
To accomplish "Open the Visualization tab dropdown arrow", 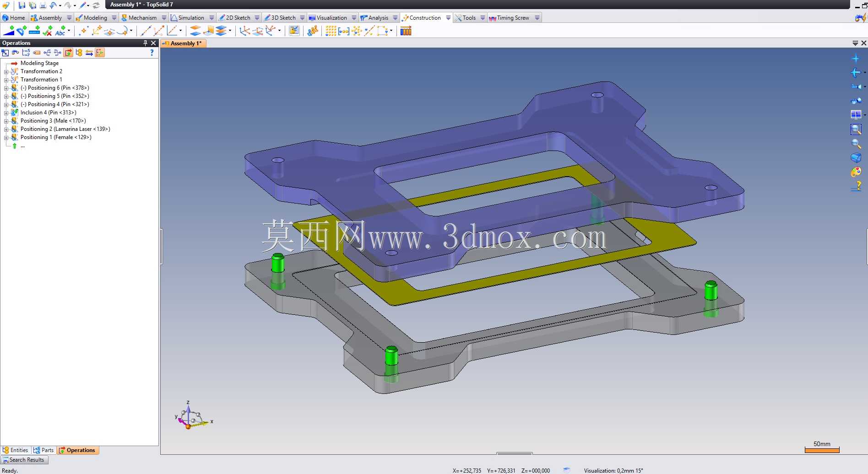I will pos(354,18).
